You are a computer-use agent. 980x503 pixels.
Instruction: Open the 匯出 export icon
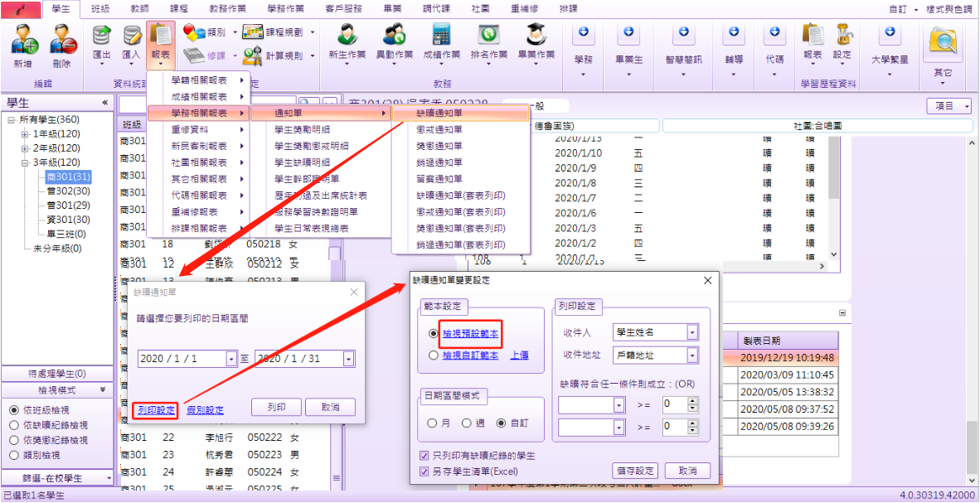(x=101, y=39)
